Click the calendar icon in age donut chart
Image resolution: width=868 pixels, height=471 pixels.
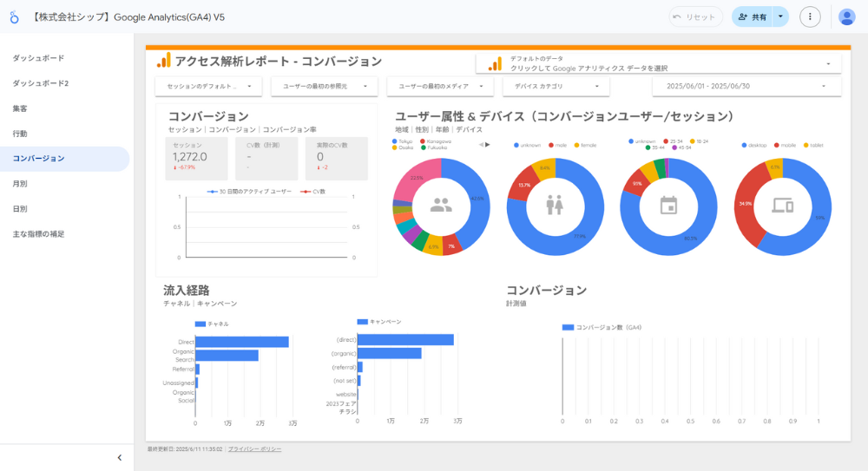point(668,206)
